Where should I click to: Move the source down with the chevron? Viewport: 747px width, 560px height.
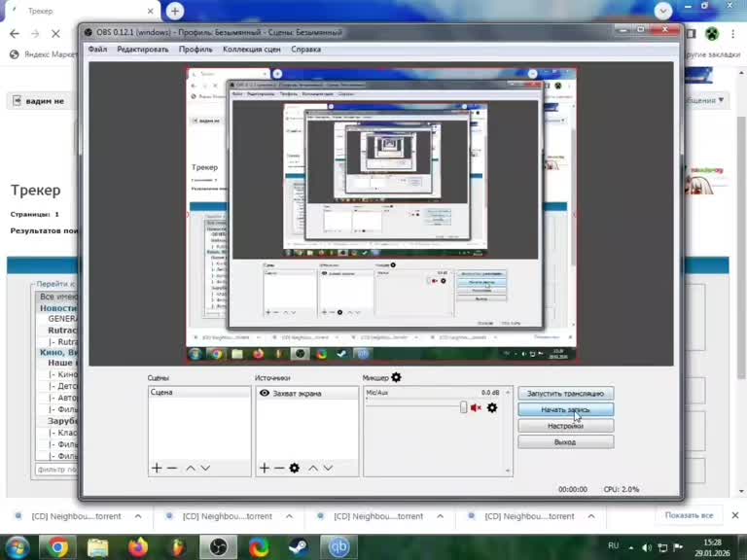coord(328,468)
